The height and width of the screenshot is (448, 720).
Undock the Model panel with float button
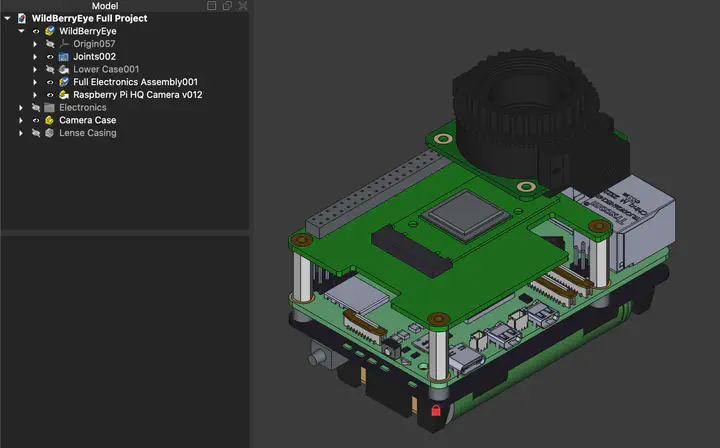(x=227, y=6)
